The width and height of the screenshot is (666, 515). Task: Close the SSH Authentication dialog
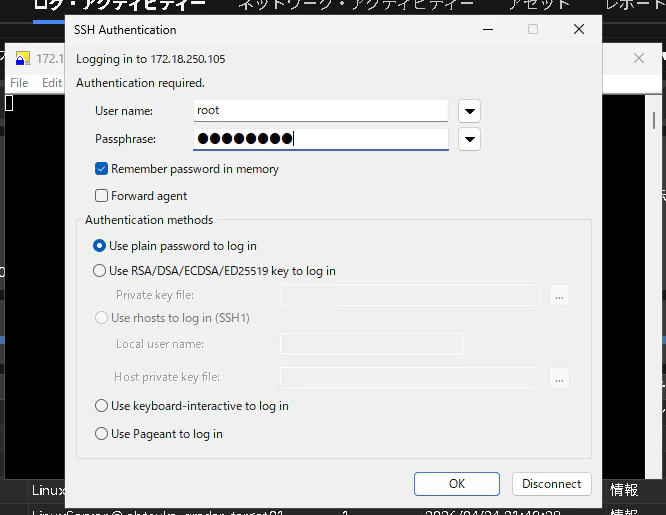point(579,29)
